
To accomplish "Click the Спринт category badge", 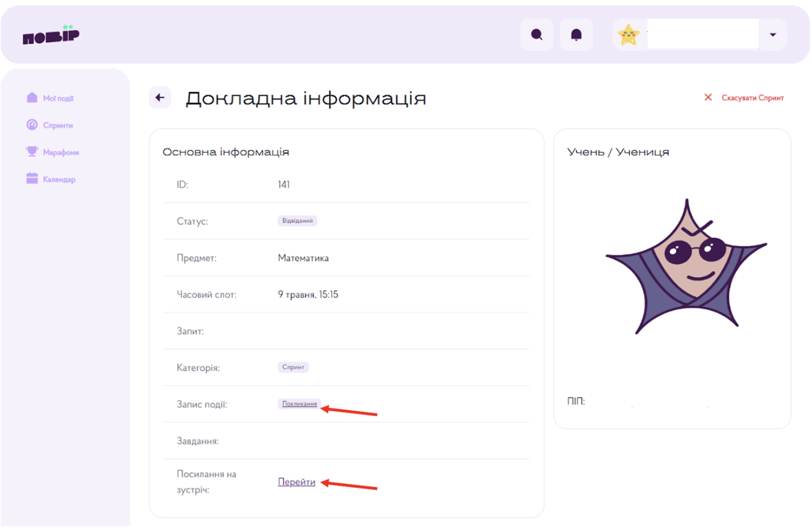I will pos(293,367).
